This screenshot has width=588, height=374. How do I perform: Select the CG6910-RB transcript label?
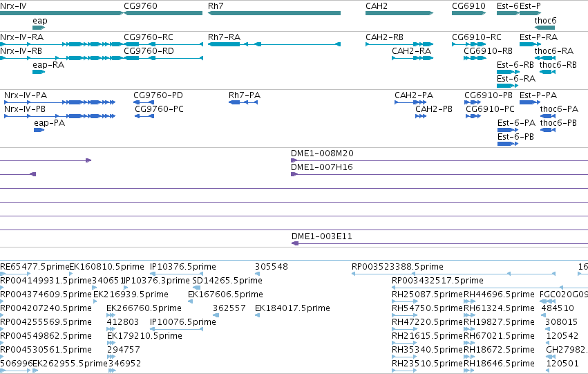click(489, 51)
